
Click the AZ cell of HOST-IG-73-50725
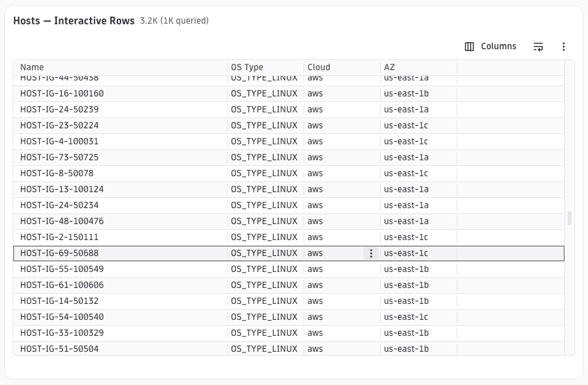418,157
